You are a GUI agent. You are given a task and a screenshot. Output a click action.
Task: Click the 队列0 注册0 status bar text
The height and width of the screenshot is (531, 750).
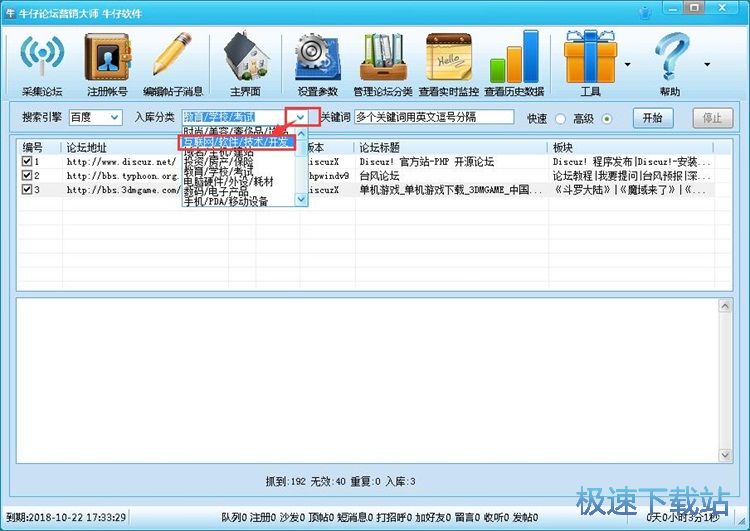tap(380, 517)
